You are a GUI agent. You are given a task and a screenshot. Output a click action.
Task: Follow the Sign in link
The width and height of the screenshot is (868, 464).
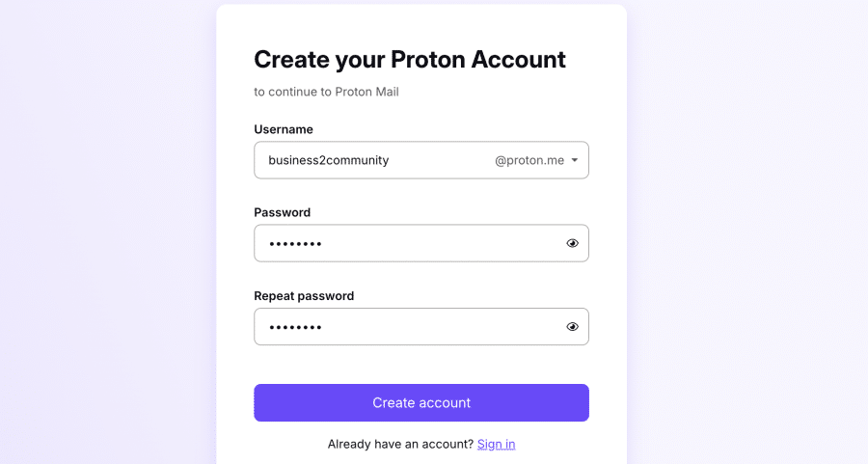(496, 444)
